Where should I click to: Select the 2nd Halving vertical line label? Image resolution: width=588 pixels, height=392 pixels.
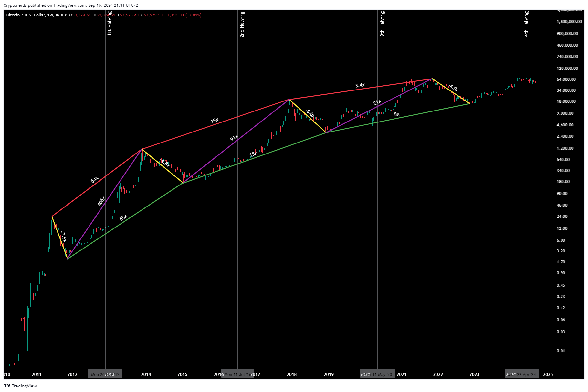[242, 24]
